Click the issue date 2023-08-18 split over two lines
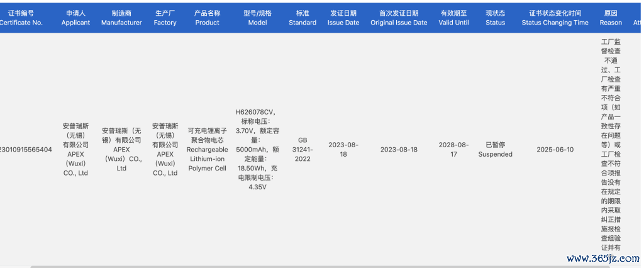The image size is (644, 268). 343,150
